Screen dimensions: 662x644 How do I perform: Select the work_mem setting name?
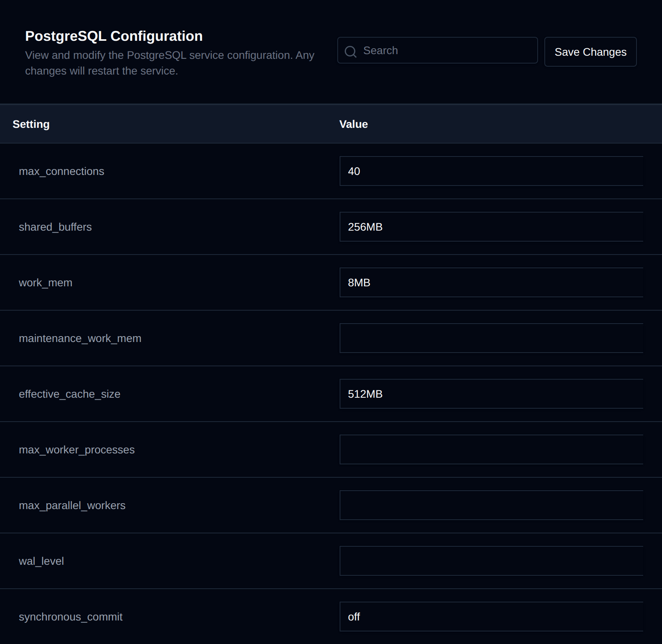pyautogui.click(x=45, y=283)
